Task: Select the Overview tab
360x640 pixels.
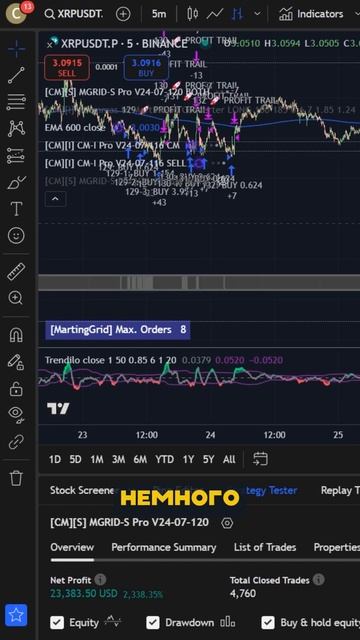Action: pyautogui.click(x=72, y=547)
